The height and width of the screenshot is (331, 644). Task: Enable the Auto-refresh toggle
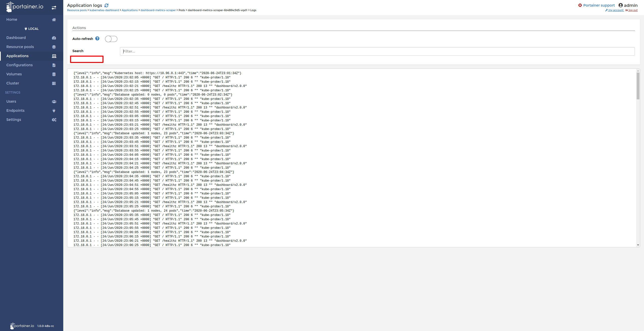click(x=111, y=39)
